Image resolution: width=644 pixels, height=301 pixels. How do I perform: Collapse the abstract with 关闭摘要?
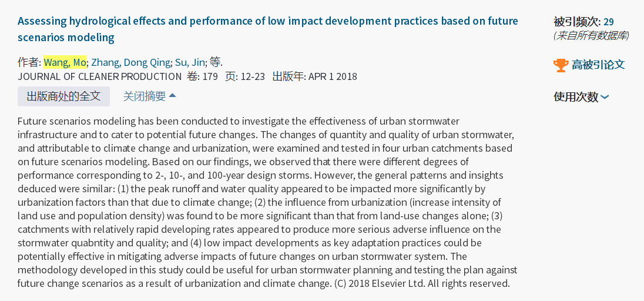145,96
